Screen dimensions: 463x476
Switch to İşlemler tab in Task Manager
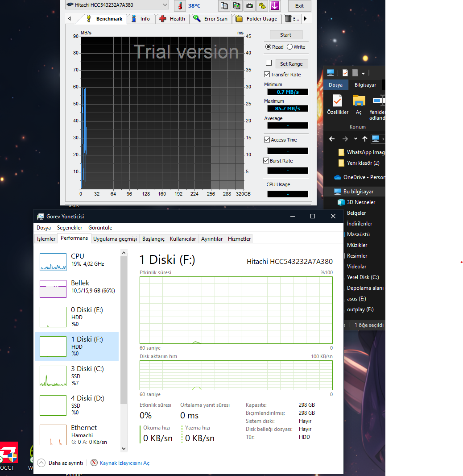(x=46, y=239)
